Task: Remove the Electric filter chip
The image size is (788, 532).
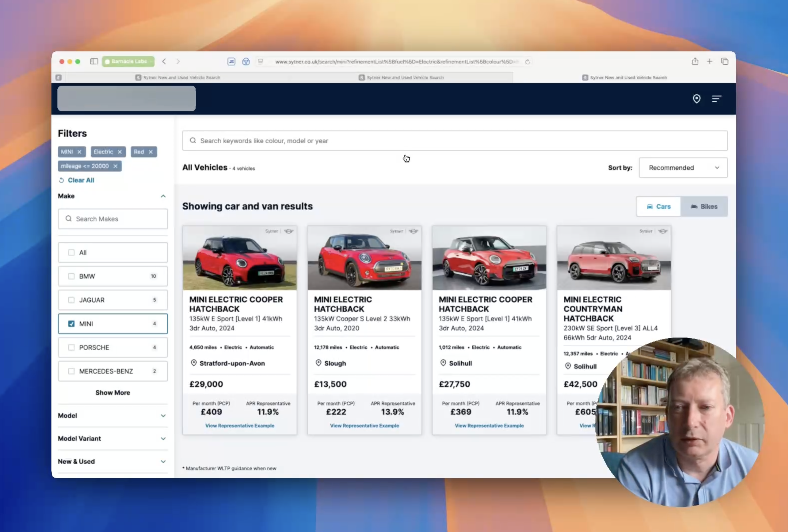Action: (x=120, y=152)
